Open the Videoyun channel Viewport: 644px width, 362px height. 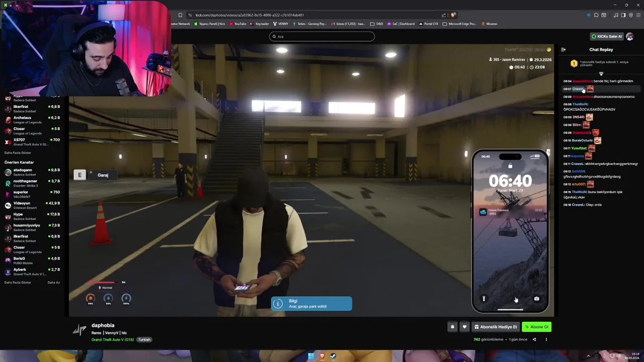32,205
